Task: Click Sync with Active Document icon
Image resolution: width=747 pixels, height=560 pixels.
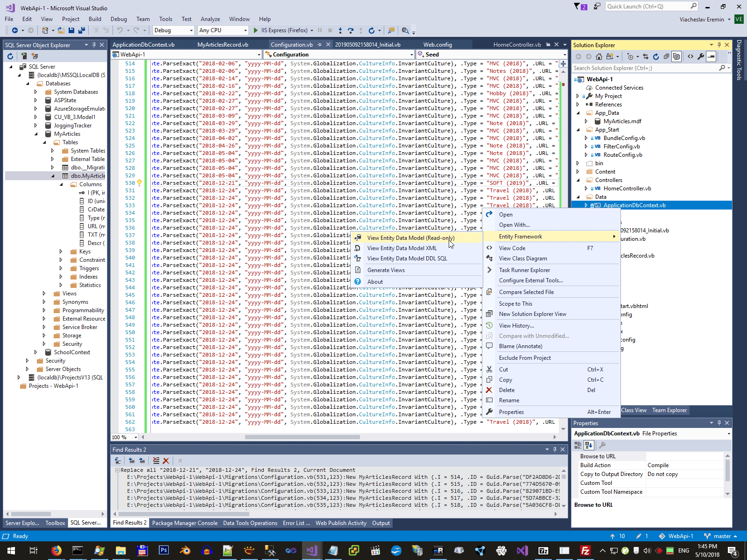Action: (646, 56)
